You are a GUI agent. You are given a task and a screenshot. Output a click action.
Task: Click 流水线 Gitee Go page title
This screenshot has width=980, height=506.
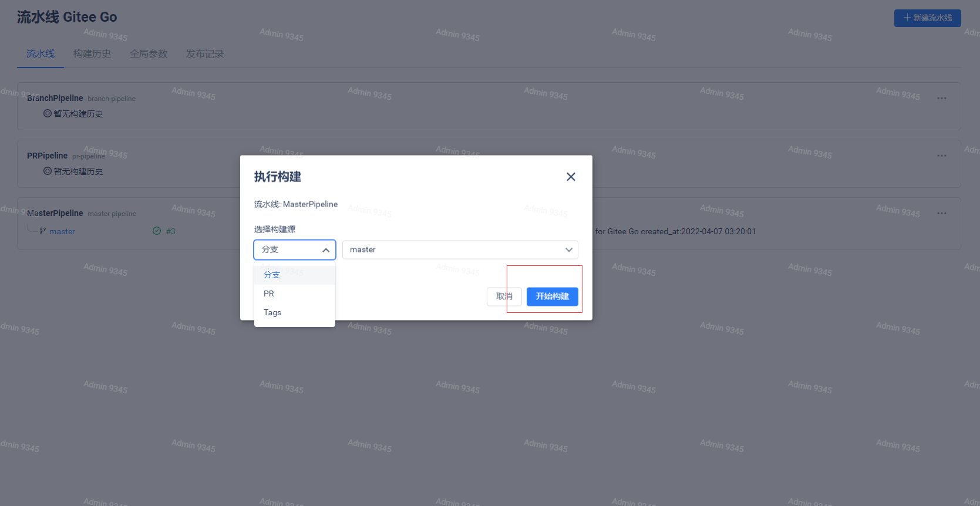pos(67,17)
